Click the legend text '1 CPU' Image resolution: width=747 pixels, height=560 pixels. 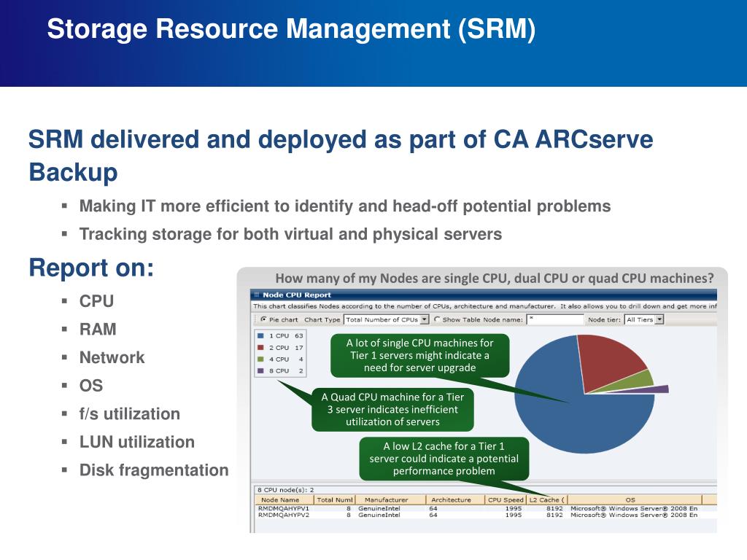pos(279,335)
